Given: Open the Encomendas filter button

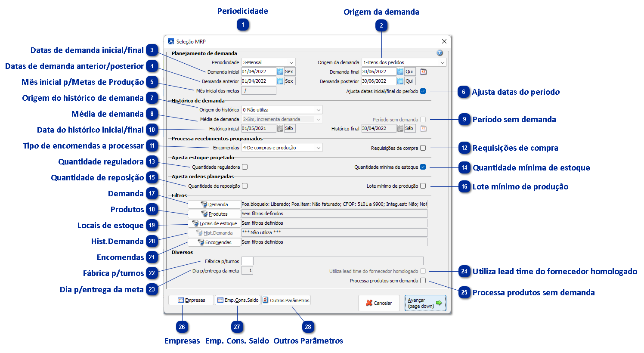Looking at the screenshot, I should pyautogui.click(x=214, y=242).
